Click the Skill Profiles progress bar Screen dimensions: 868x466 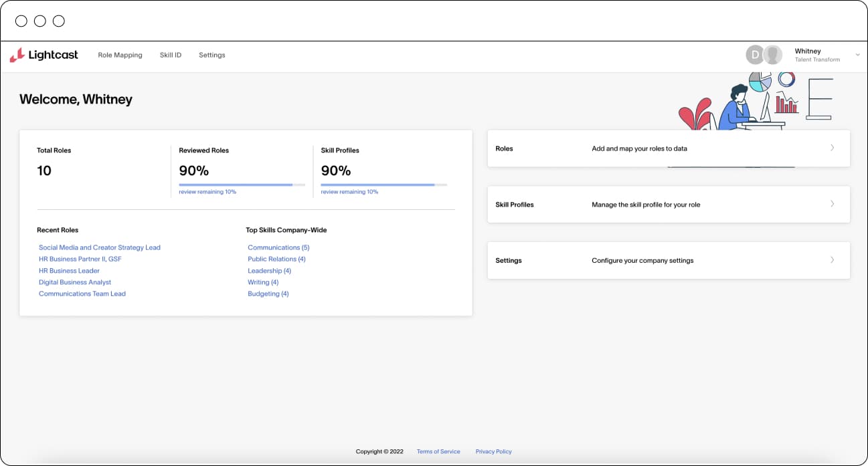tap(383, 185)
